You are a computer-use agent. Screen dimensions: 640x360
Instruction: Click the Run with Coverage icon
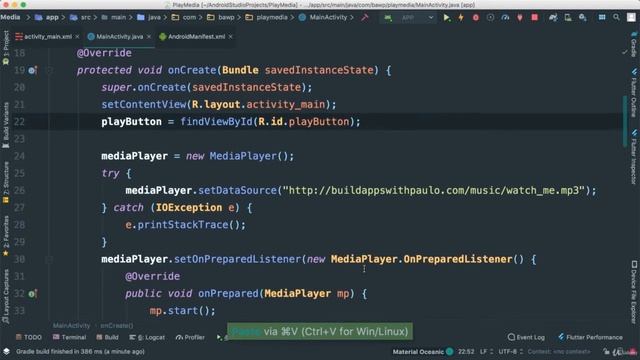pos(490,18)
